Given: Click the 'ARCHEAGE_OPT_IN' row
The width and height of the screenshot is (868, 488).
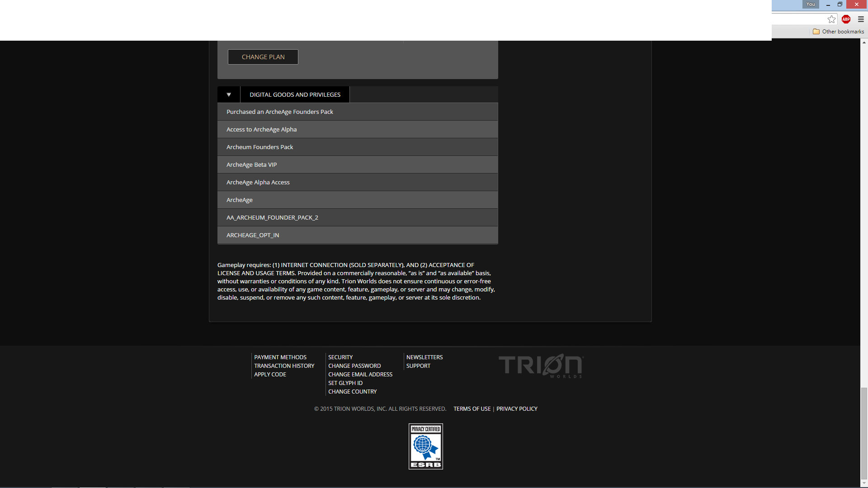Looking at the screenshot, I should point(358,235).
